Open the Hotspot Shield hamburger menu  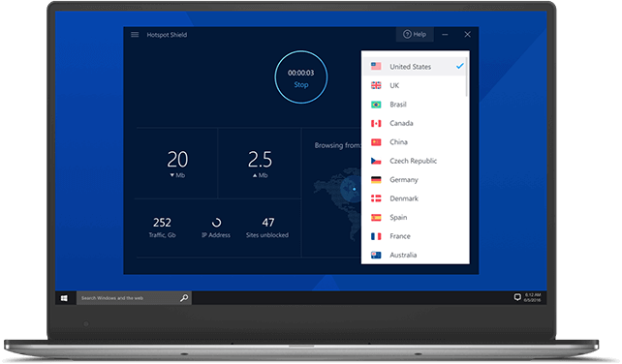(x=135, y=35)
